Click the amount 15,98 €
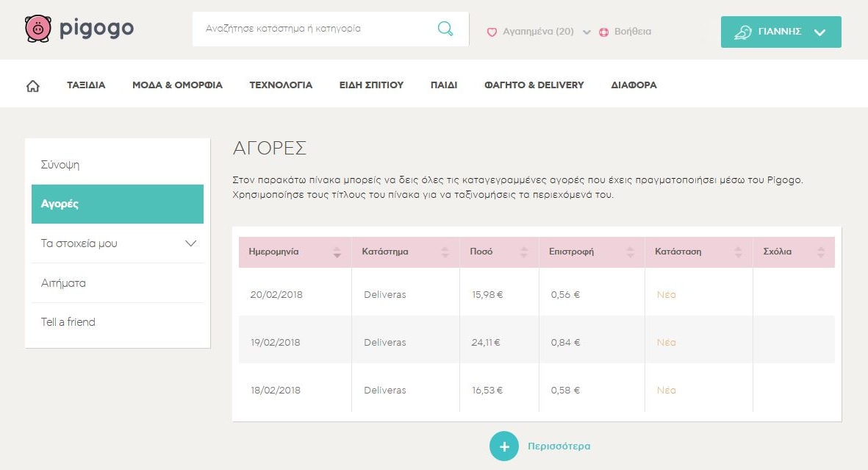 487,295
